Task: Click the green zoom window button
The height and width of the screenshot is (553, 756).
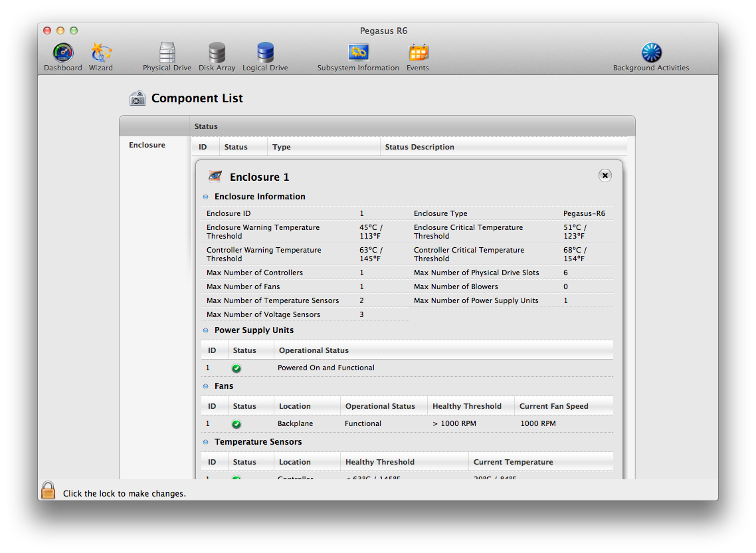Action: 74,31
